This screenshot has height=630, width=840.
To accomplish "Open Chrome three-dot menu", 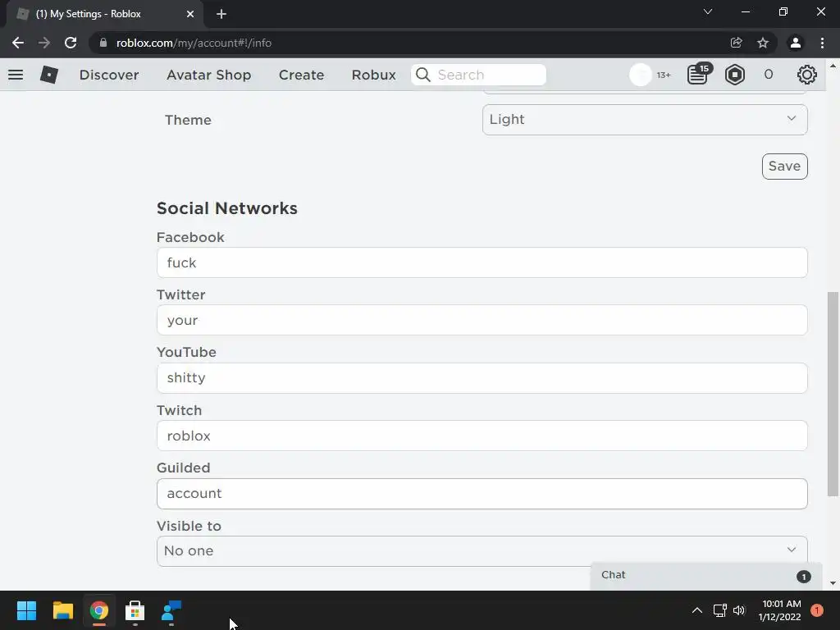I will 822,43.
